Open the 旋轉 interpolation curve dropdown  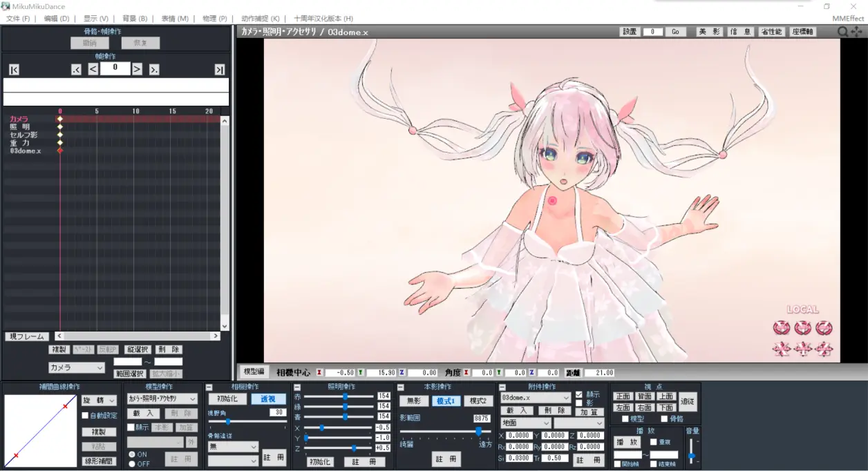coord(100,401)
